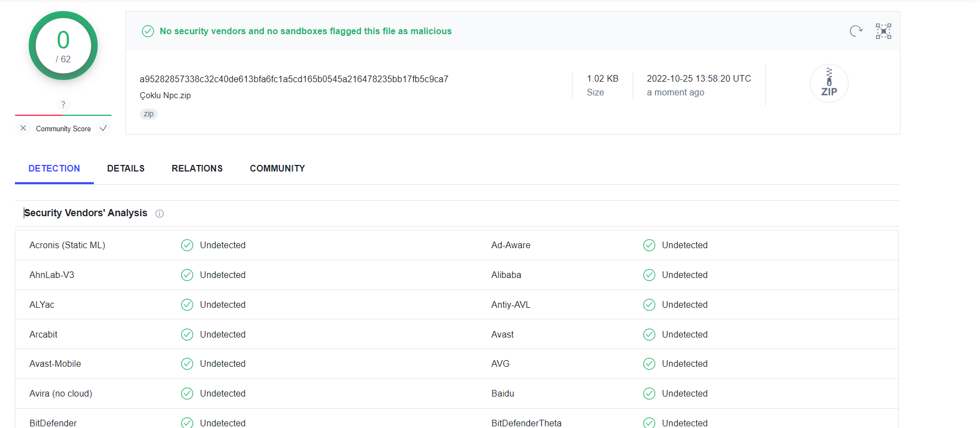The width and height of the screenshot is (980, 428).
Task: Click the BitDefender undetected check icon
Action: point(187,422)
